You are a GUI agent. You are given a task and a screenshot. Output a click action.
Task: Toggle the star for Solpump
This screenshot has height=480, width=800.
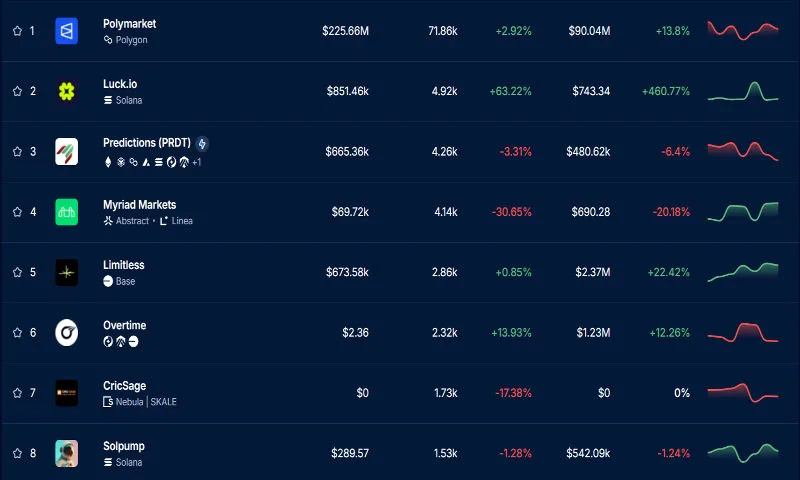17,453
